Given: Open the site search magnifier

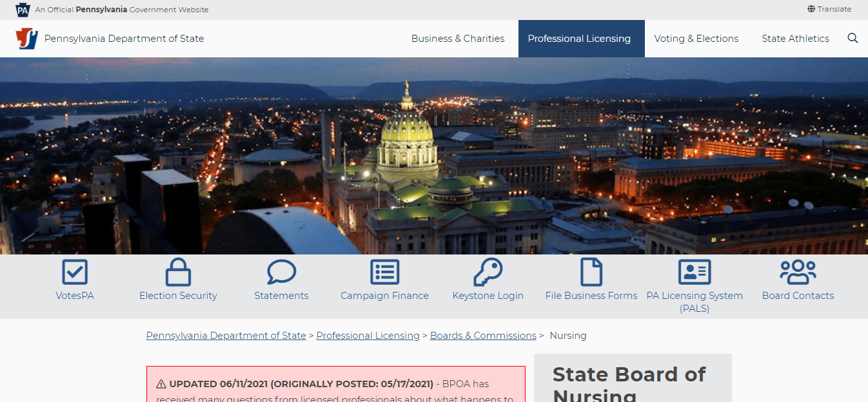Looking at the screenshot, I should (853, 38).
